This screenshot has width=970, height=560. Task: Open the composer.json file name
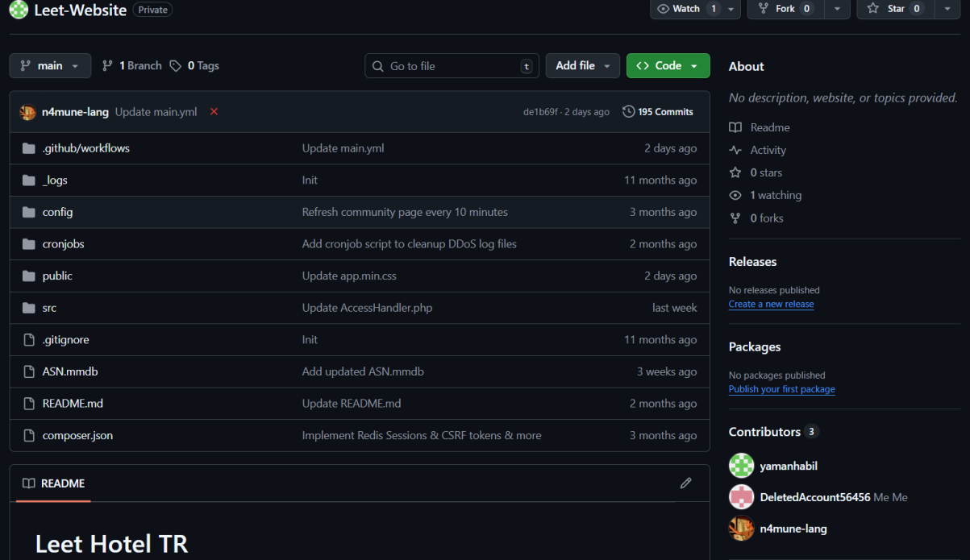coord(77,435)
